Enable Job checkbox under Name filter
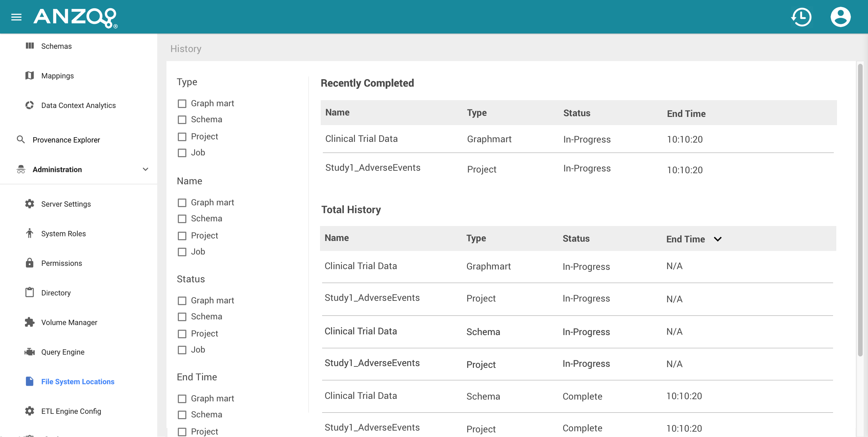 click(182, 252)
